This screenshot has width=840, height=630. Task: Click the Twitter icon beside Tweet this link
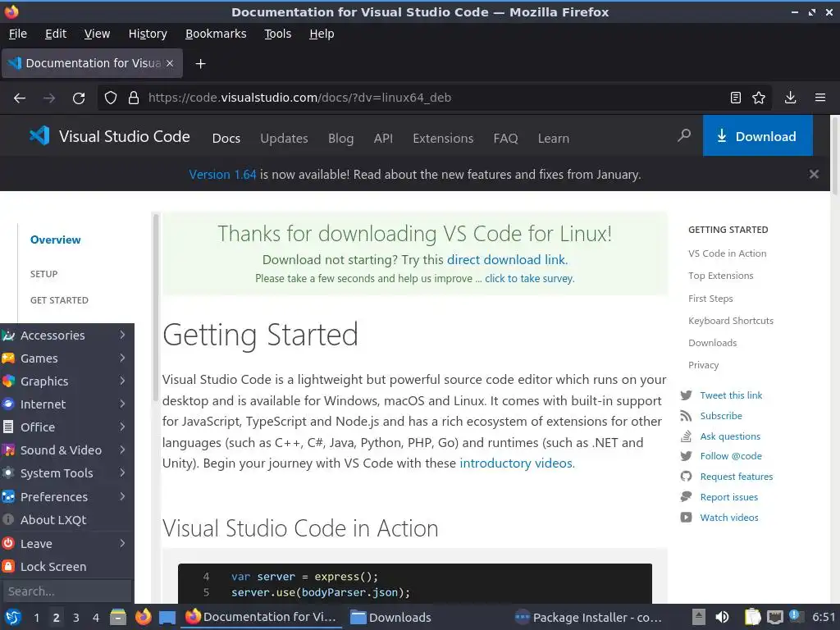[x=687, y=396]
